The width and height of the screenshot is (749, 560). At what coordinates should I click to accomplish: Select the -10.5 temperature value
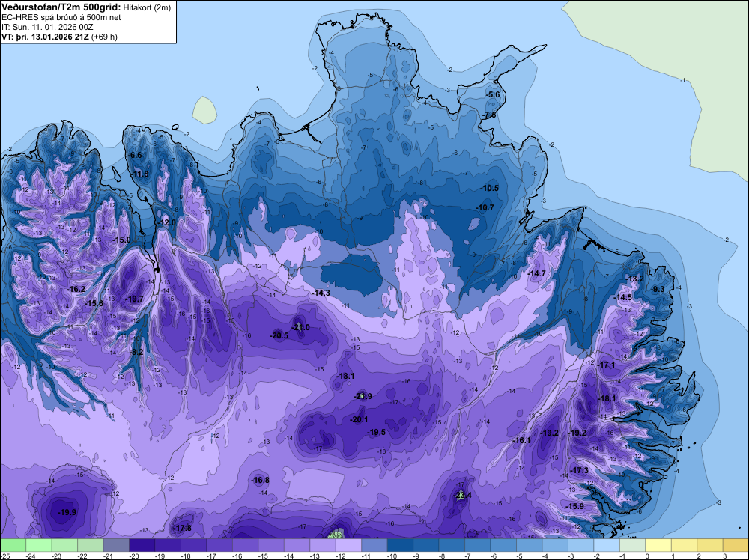point(489,188)
